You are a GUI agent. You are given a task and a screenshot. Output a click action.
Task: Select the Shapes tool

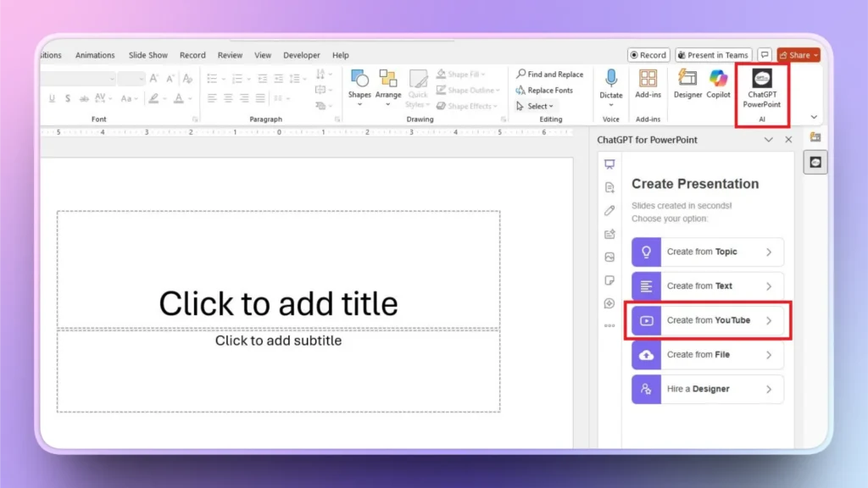click(359, 85)
